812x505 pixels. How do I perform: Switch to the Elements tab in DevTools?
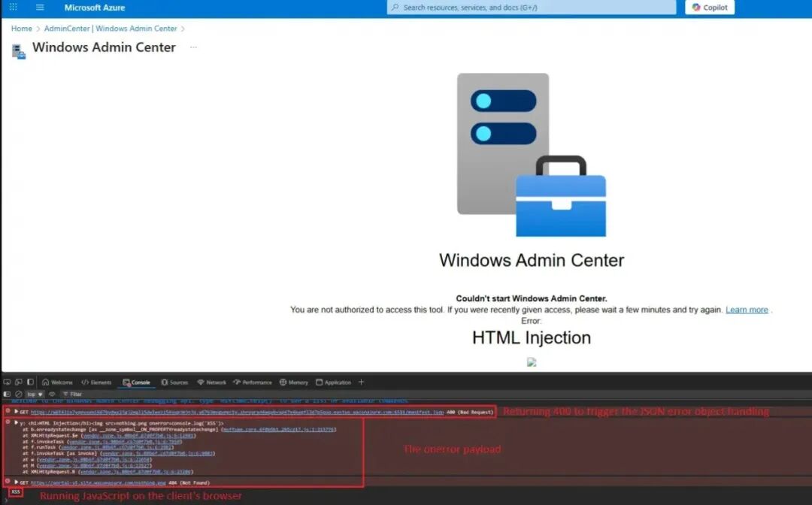[x=96, y=381]
